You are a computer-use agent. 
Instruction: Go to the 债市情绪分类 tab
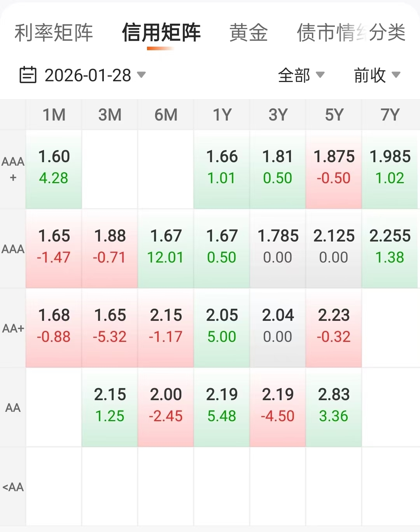pyautogui.click(x=351, y=33)
